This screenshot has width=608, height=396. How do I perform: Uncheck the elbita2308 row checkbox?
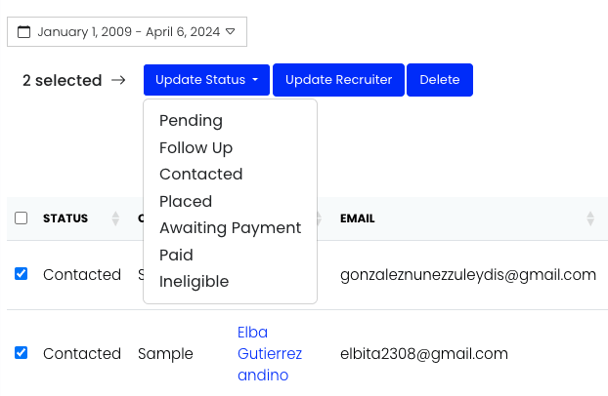21,353
